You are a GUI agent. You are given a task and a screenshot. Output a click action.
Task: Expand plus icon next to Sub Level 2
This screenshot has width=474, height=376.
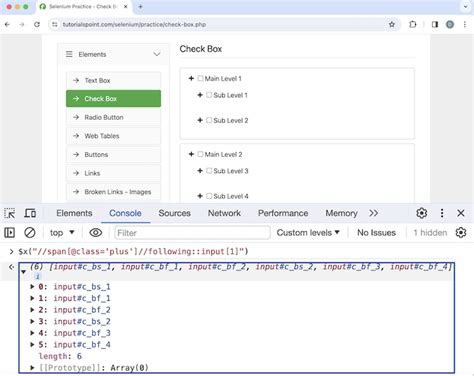point(200,120)
